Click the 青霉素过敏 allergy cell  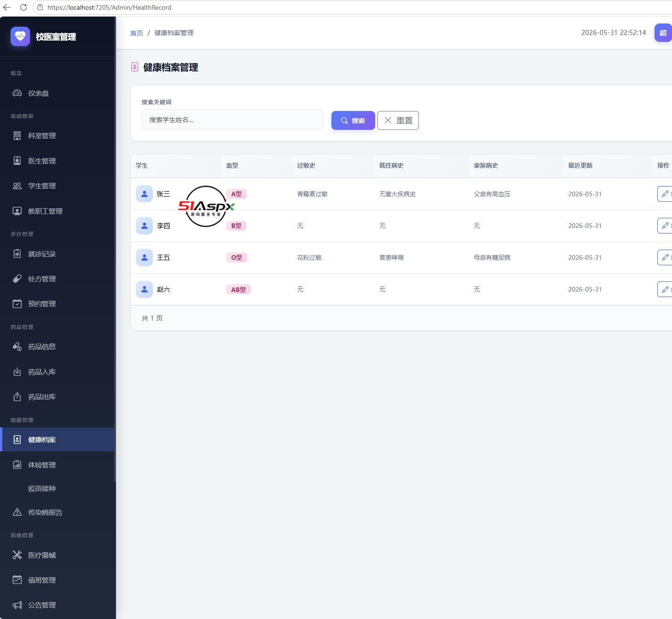(x=313, y=194)
